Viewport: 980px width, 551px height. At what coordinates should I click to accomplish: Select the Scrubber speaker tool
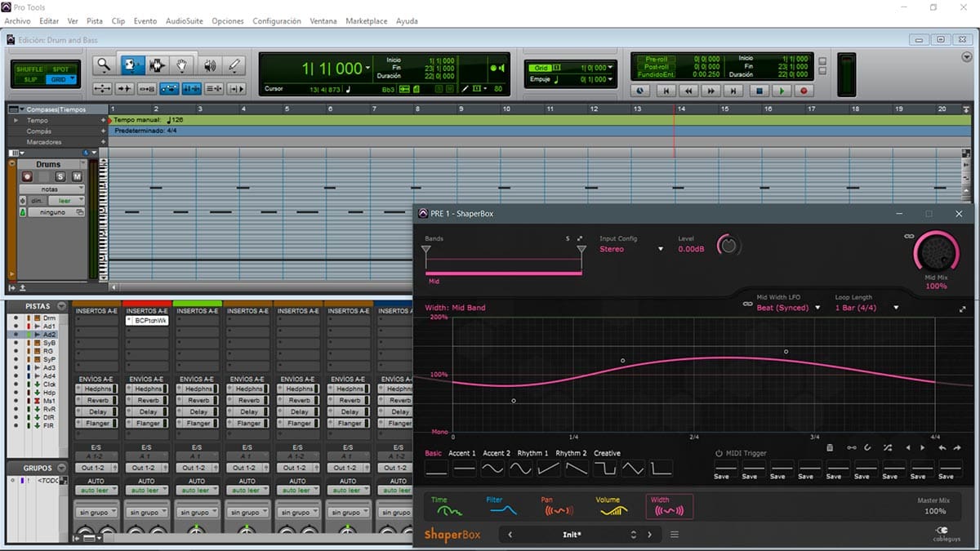point(209,65)
